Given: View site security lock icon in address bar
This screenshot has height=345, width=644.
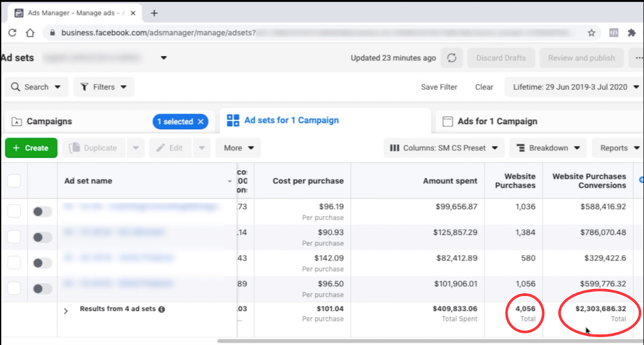Looking at the screenshot, I should 52,33.
